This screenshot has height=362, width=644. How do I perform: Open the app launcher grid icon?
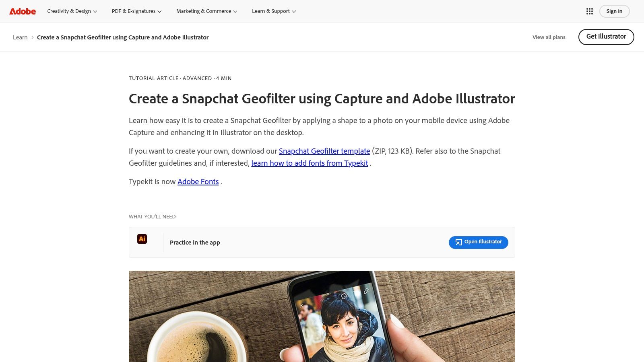click(x=589, y=11)
